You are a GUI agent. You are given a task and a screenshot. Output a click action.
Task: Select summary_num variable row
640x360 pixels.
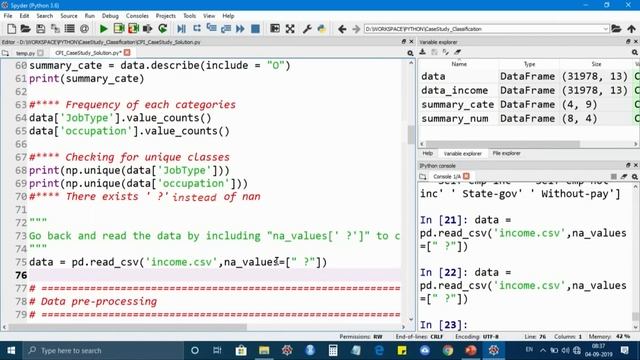(529, 118)
